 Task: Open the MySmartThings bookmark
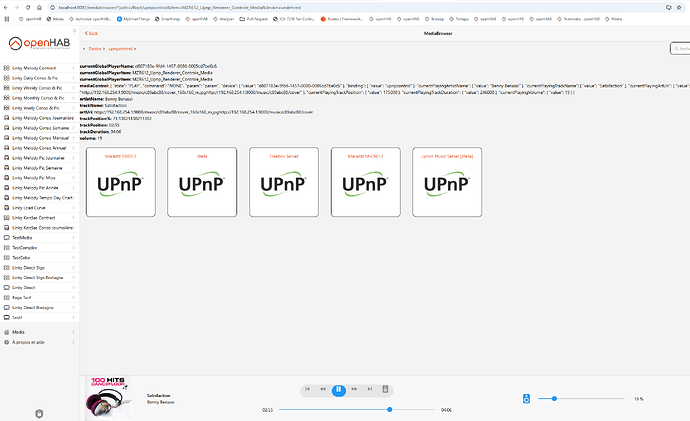134,19
